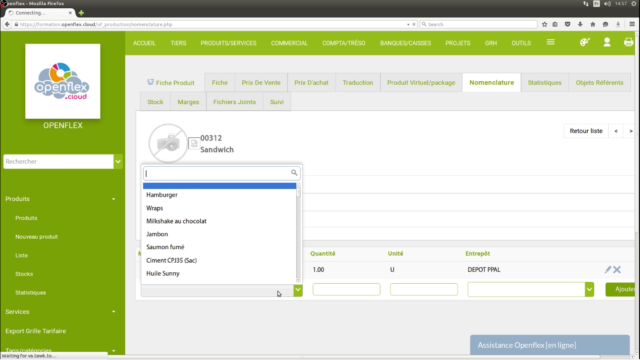The image size is (640, 360).
Task: Delete the DEPOT PPAL line with X icon
Action: (x=617, y=269)
